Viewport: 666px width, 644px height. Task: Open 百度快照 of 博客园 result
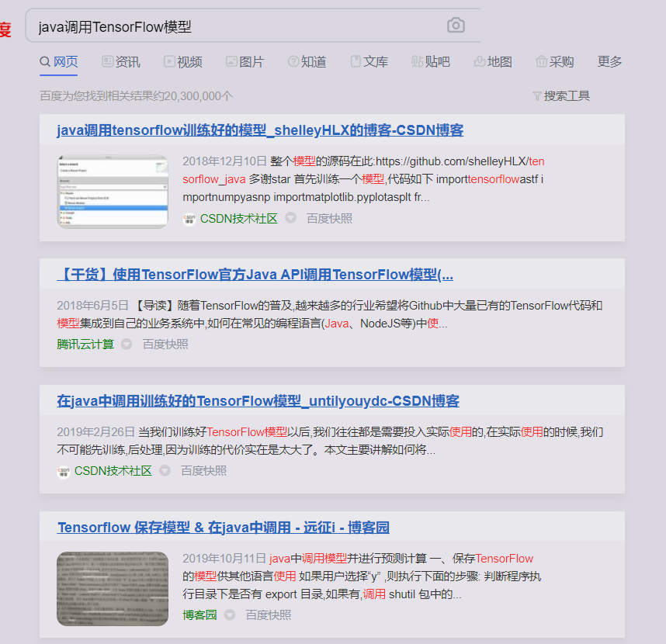[269, 615]
